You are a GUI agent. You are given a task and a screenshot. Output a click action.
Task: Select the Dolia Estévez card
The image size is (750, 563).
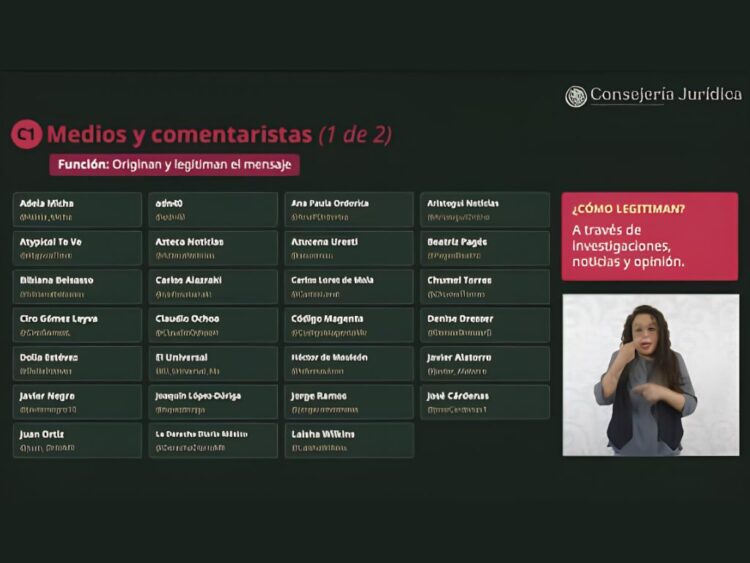click(77, 364)
